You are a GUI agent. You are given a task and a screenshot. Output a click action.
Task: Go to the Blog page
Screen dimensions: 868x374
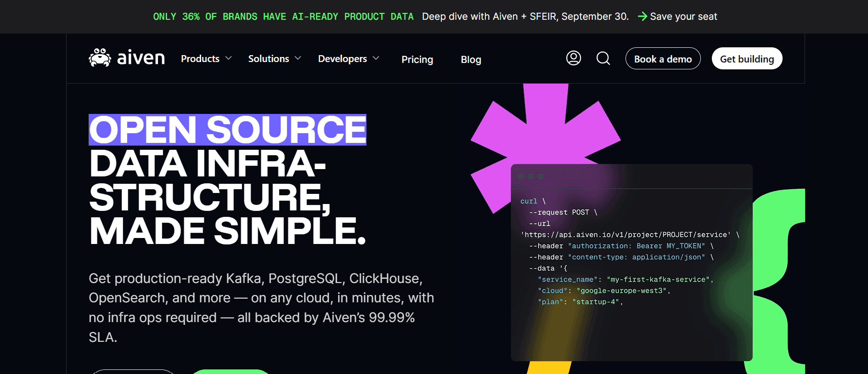(471, 59)
